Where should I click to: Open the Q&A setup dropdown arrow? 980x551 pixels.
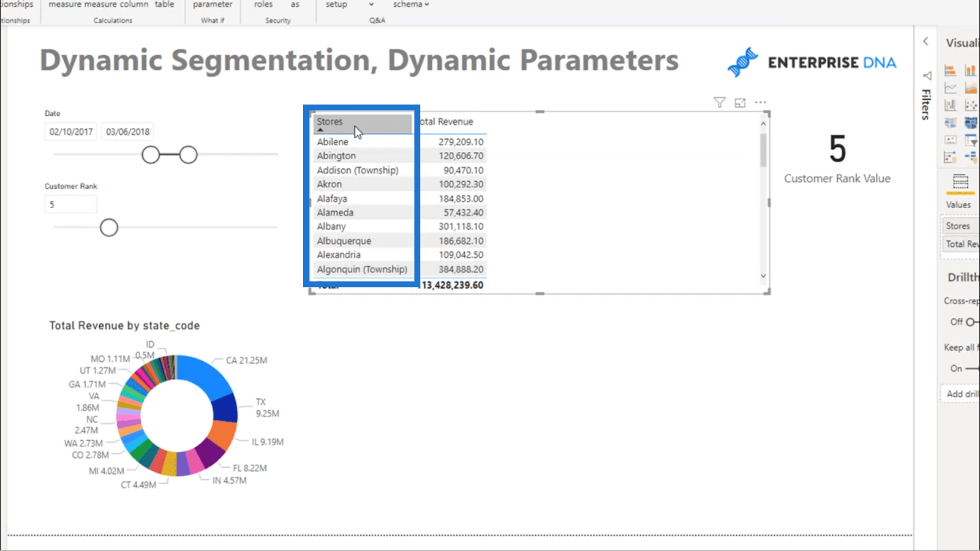(x=371, y=4)
